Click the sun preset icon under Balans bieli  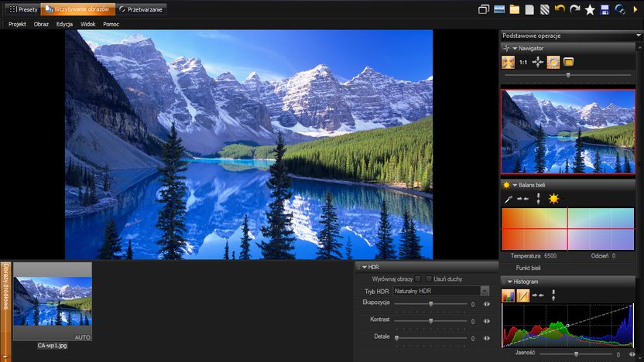(553, 199)
